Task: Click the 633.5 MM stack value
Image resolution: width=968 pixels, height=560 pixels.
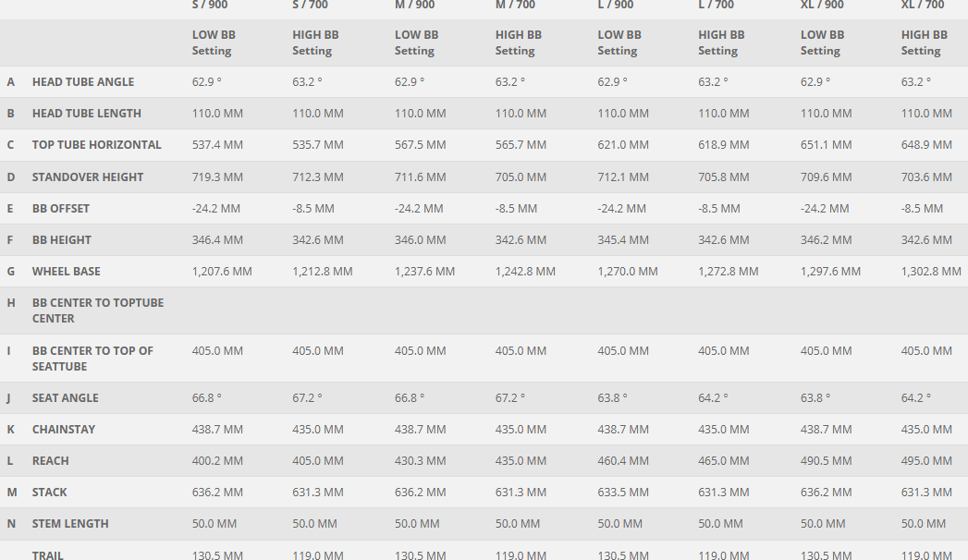Action: pyautogui.click(x=624, y=493)
